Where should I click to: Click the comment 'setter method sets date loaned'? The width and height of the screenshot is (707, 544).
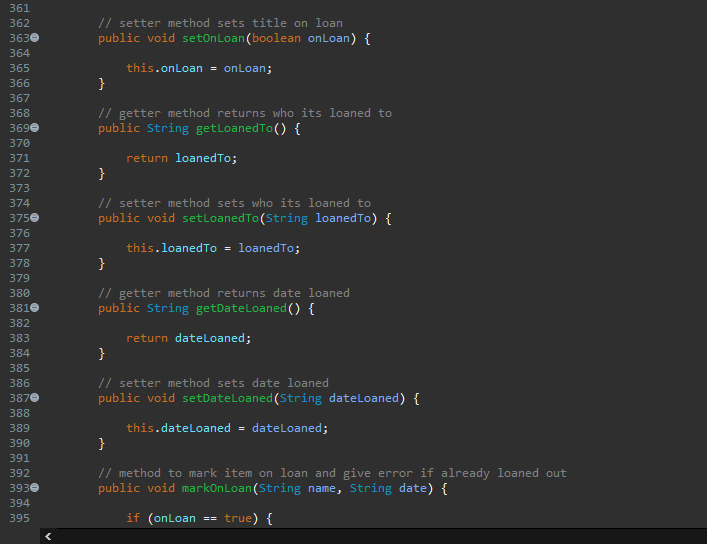click(213, 383)
